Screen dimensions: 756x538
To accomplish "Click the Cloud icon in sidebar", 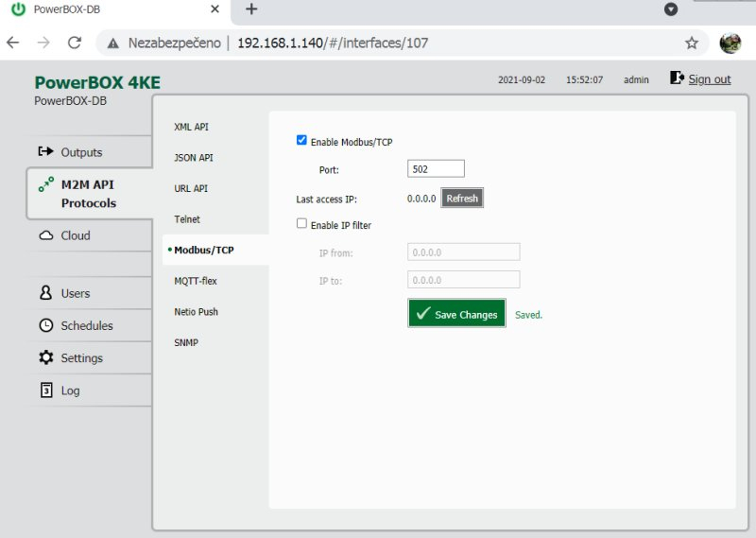I will point(45,235).
